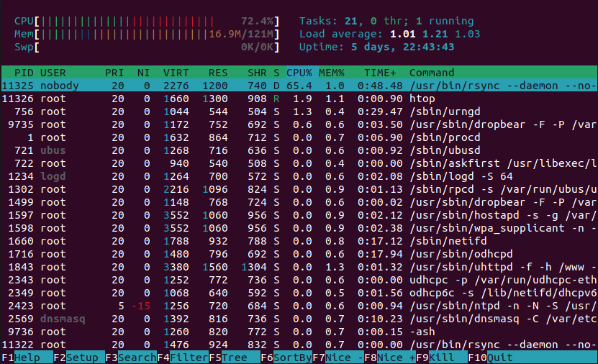Click the user name nobody
598x364 pixels.
pyautogui.click(x=60, y=86)
